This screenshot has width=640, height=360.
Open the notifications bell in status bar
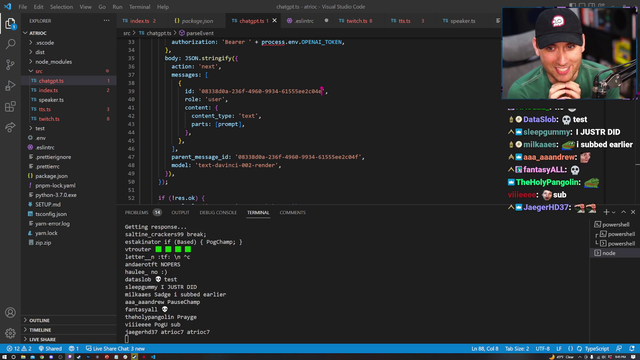(x=632, y=349)
